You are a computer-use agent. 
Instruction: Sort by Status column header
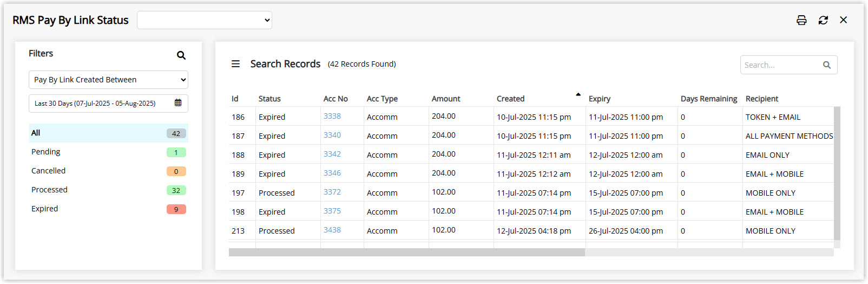click(269, 99)
